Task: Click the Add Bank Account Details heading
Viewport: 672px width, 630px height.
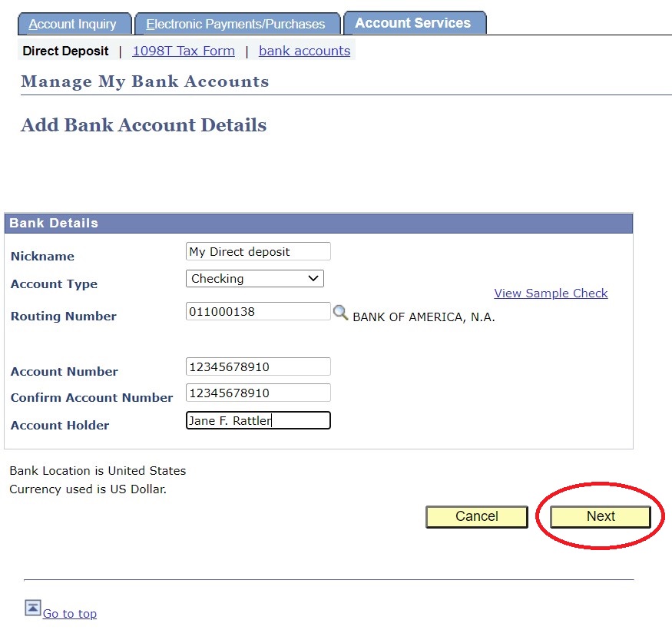Action: 144,125
